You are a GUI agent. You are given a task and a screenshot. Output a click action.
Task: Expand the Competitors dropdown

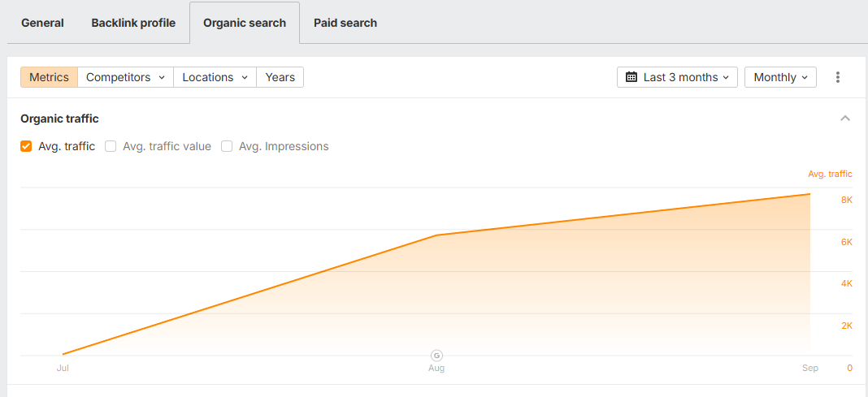pos(126,77)
